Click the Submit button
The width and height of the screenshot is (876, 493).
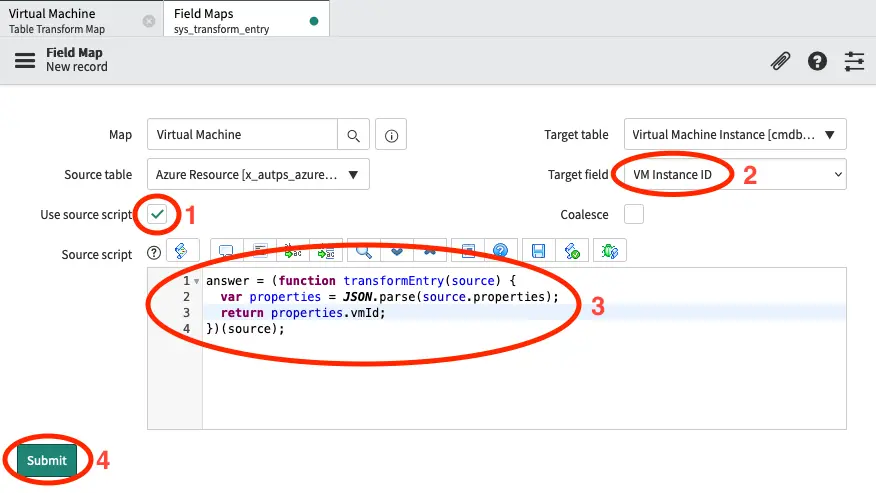click(47, 460)
